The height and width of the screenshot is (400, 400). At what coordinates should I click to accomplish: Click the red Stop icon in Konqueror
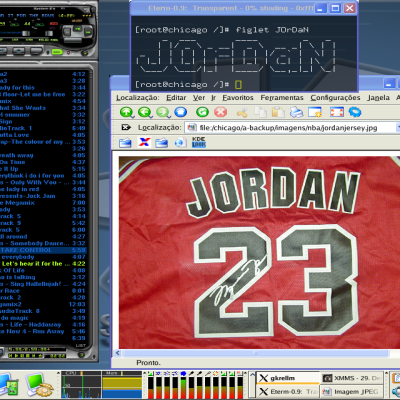point(220,112)
